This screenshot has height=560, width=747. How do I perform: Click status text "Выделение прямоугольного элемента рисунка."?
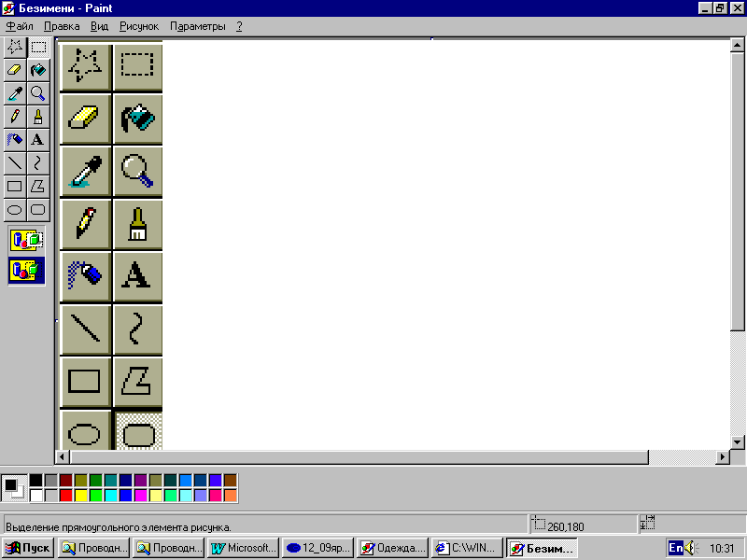pos(119,527)
